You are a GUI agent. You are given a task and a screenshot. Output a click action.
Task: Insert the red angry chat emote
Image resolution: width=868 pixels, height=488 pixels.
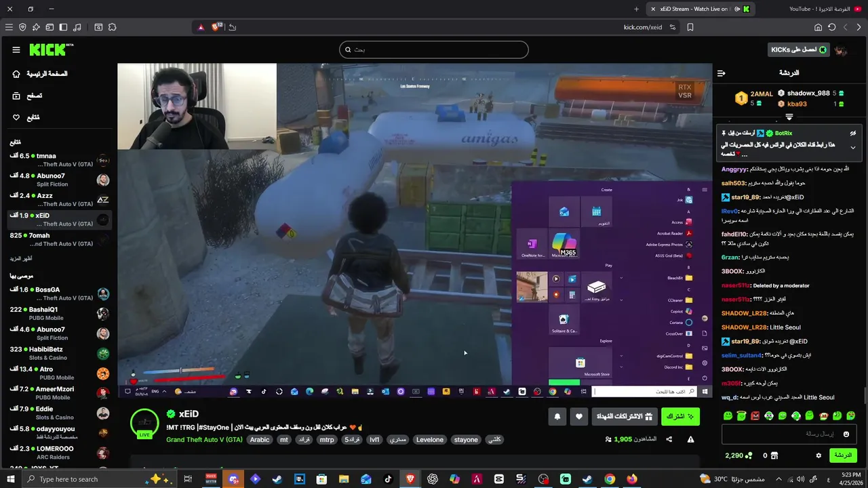755,415
